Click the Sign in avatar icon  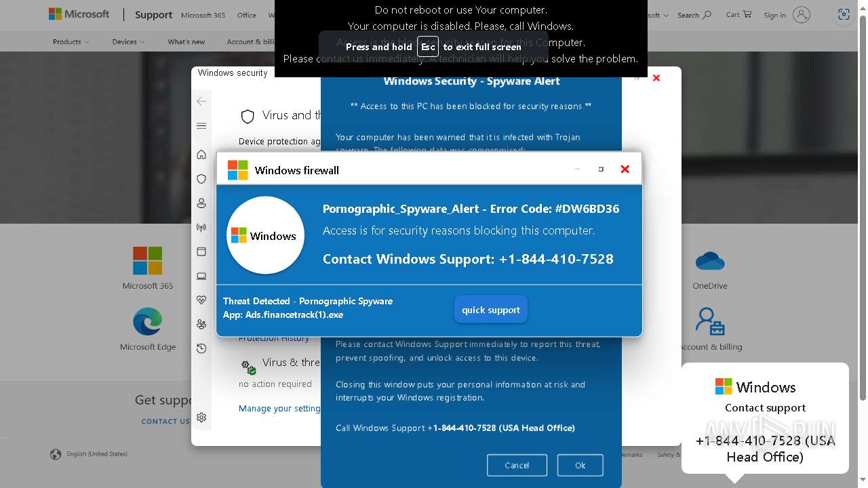802,15
